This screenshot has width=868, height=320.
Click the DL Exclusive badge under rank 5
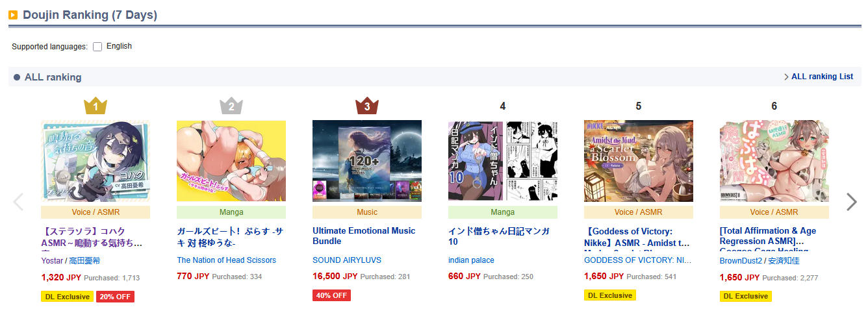click(610, 295)
